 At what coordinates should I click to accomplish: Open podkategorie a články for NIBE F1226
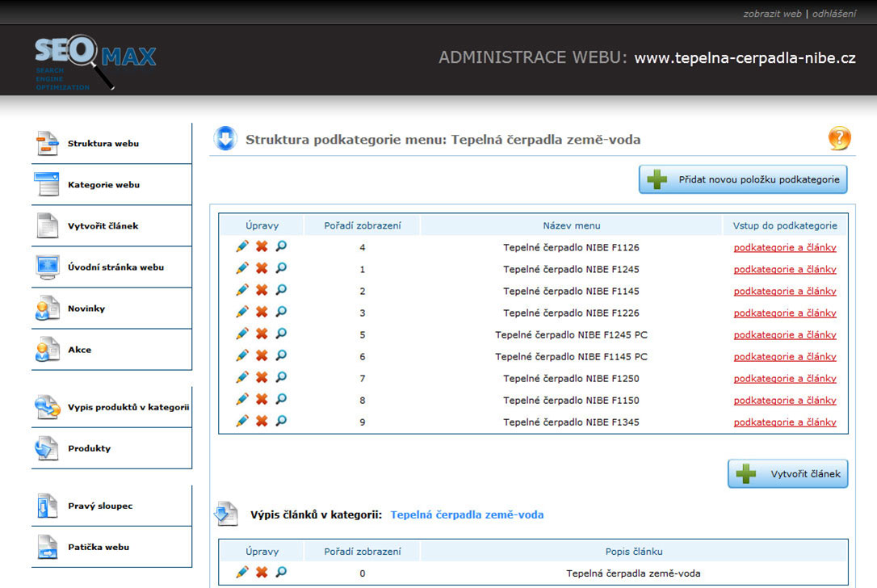[x=785, y=313]
